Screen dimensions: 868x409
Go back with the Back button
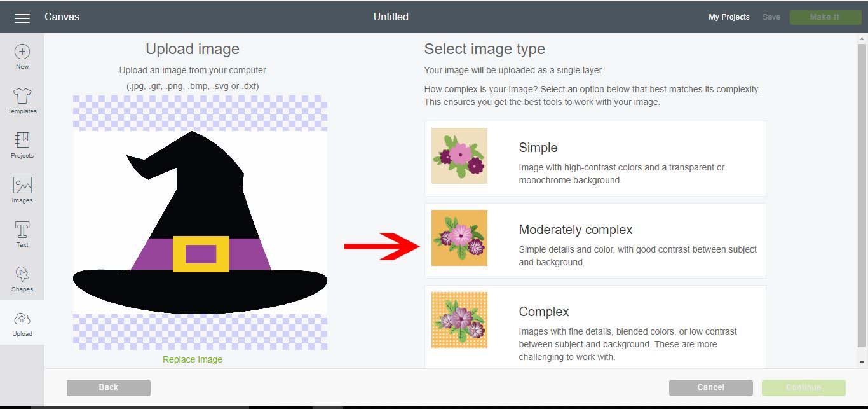click(x=108, y=387)
